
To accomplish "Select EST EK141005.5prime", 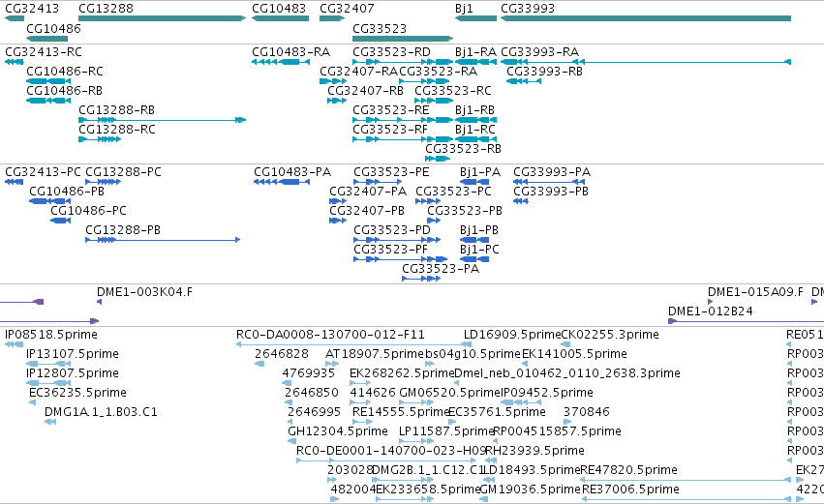I will tap(574, 354).
